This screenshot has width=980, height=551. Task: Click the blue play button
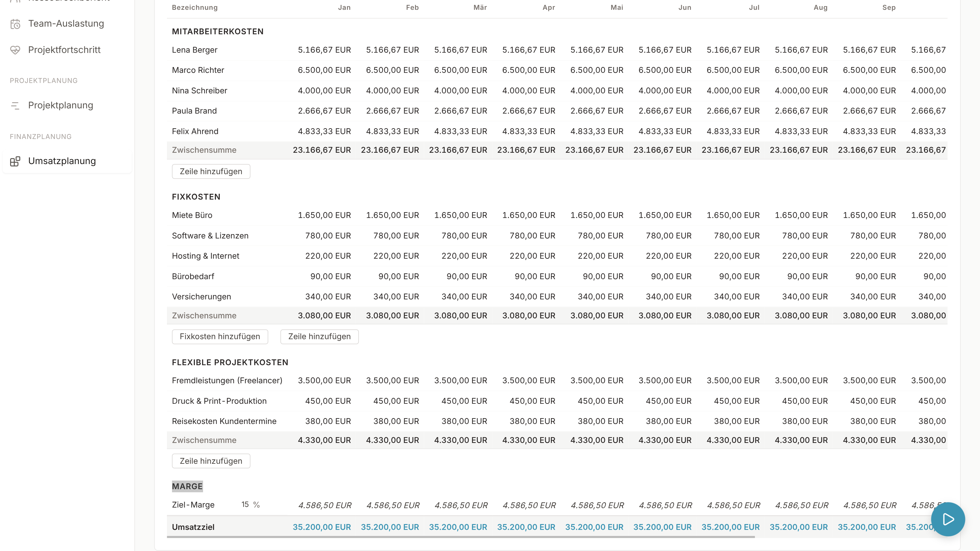coord(948,519)
